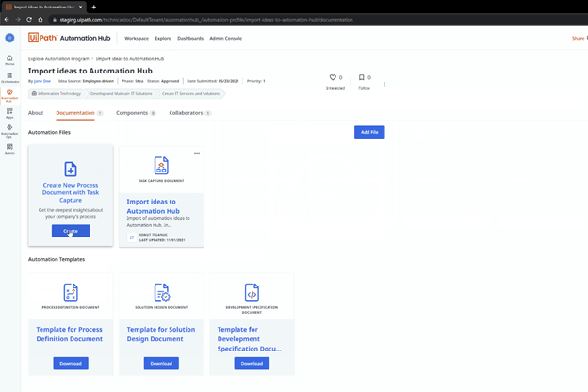Viewport: 588px width, 392px height.
Task: Click Develop and Maintain IT Solutions chip
Action: (122, 94)
